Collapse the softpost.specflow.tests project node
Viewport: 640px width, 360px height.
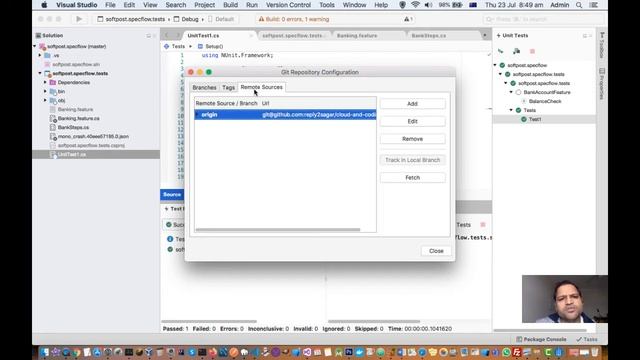point(40,73)
